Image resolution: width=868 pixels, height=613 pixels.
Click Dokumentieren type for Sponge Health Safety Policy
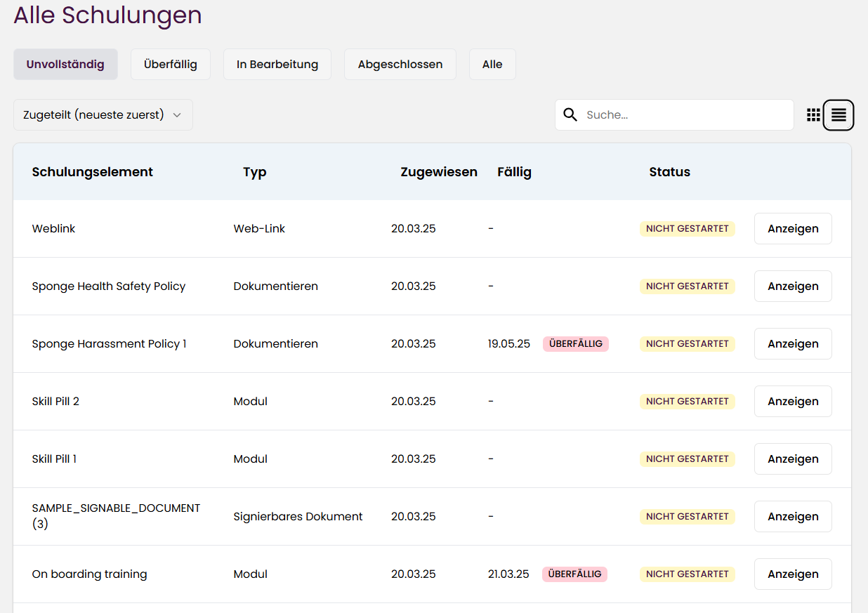pyautogui.click(x=275, y=286)
